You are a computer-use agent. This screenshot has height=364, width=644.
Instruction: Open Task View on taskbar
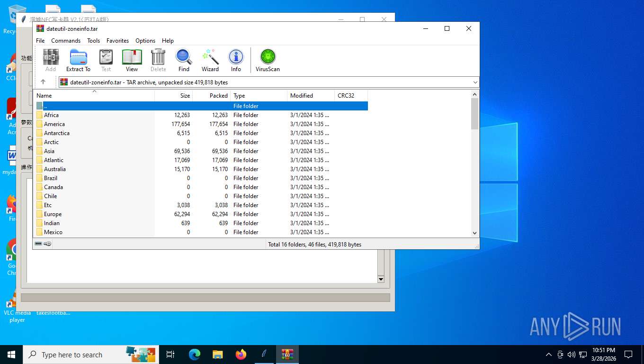point(170,355)
